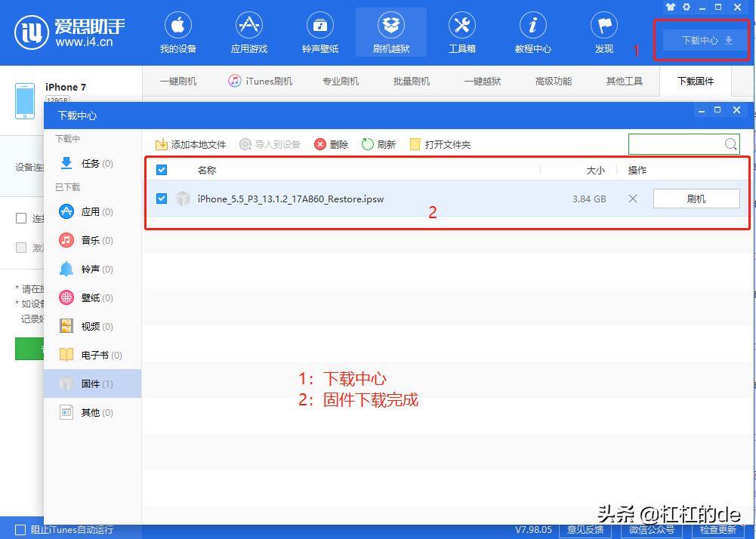Select iPhone_5.5_P3_13.1.2_17A860_Restore.ipsw file name

pyautogui.click(x=290, y=199)
